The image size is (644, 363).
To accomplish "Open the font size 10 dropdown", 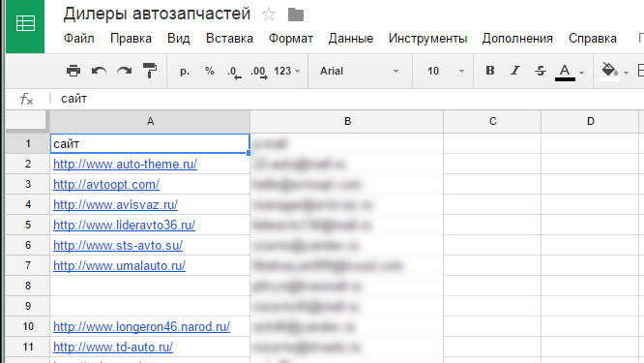I will tap(445, 71).
